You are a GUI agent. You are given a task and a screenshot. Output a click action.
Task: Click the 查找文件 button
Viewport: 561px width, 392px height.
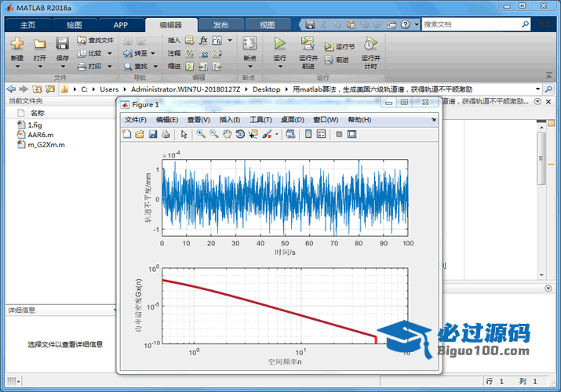click(95, 40)
